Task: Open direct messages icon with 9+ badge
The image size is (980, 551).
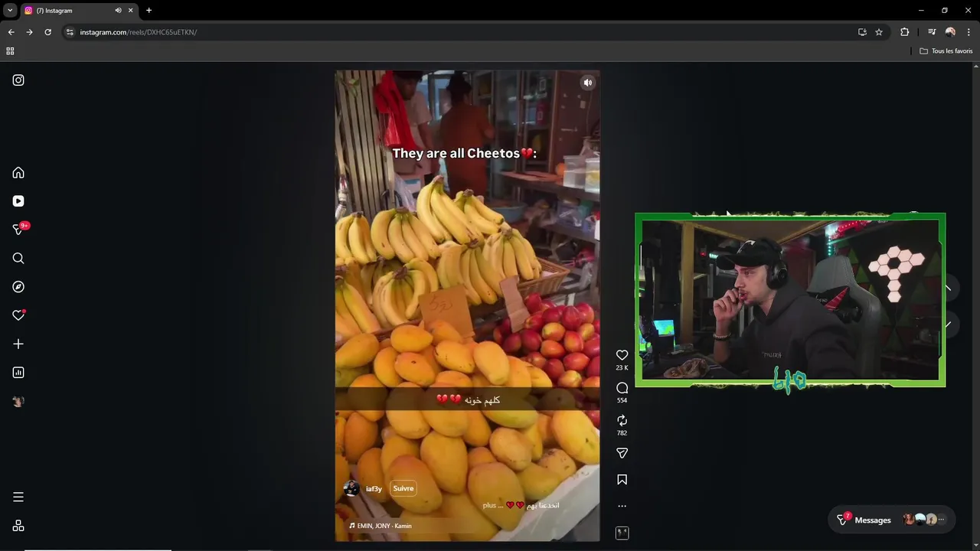Action: coord(19,230)
